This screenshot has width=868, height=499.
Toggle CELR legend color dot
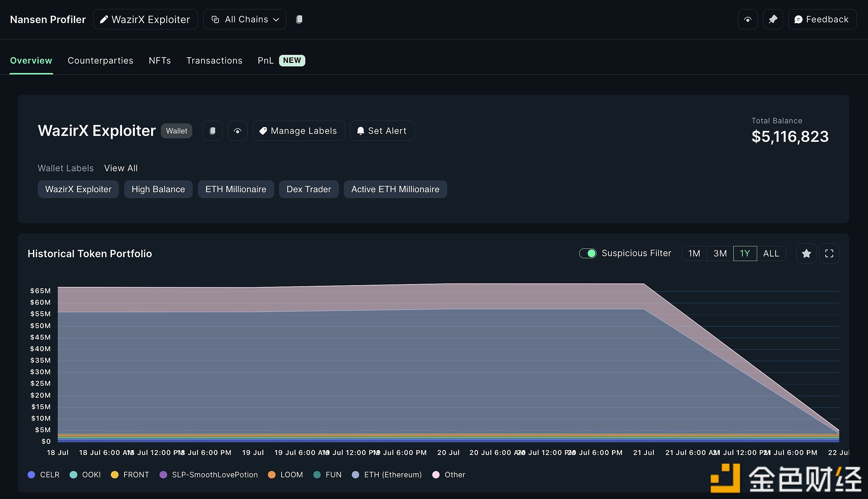click(x=31, y=475)
